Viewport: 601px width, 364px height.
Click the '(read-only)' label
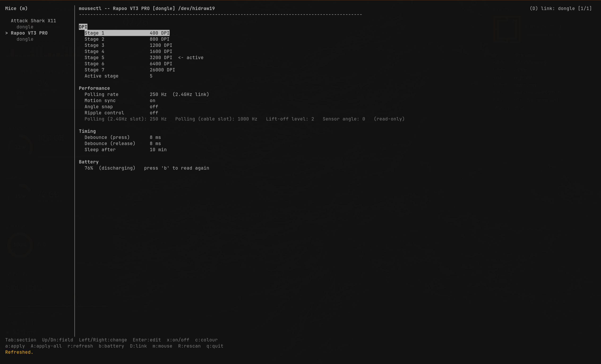click(389, 119)
